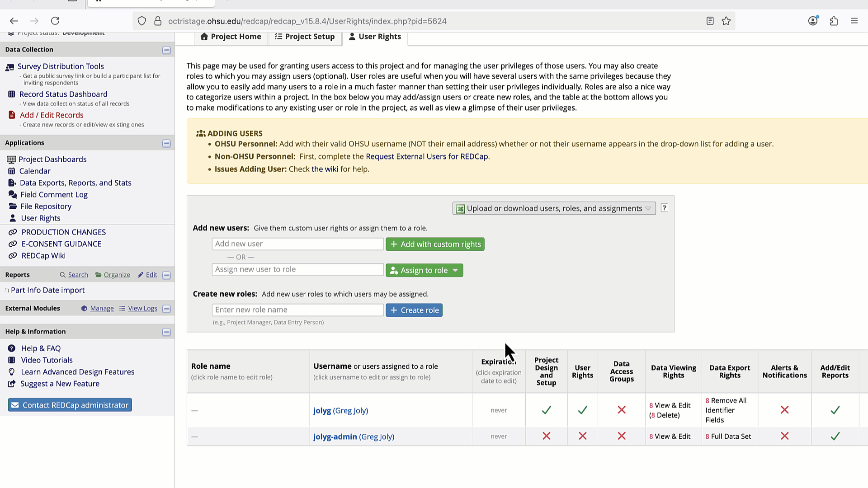Click the Create role button

(x=414, y=310)
